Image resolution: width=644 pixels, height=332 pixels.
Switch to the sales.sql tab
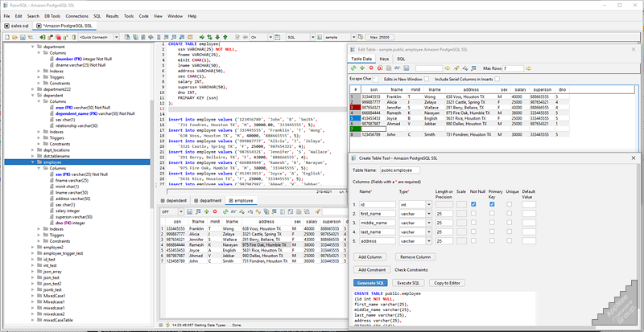[x=16, y=26]
